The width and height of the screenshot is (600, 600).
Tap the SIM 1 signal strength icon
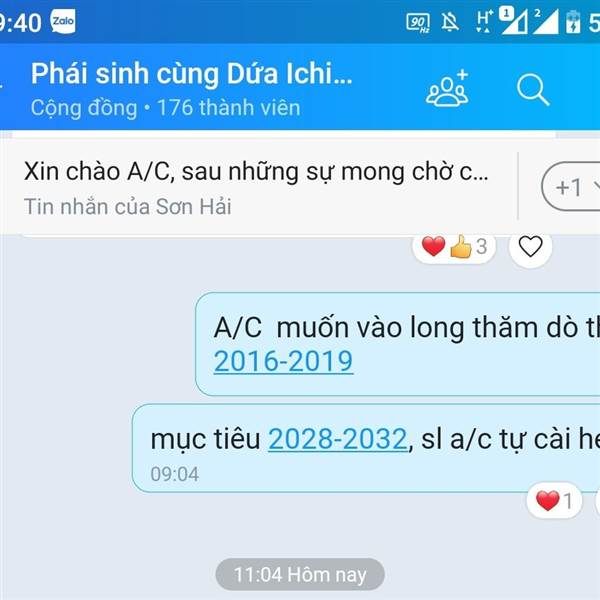tap(514, 21)
